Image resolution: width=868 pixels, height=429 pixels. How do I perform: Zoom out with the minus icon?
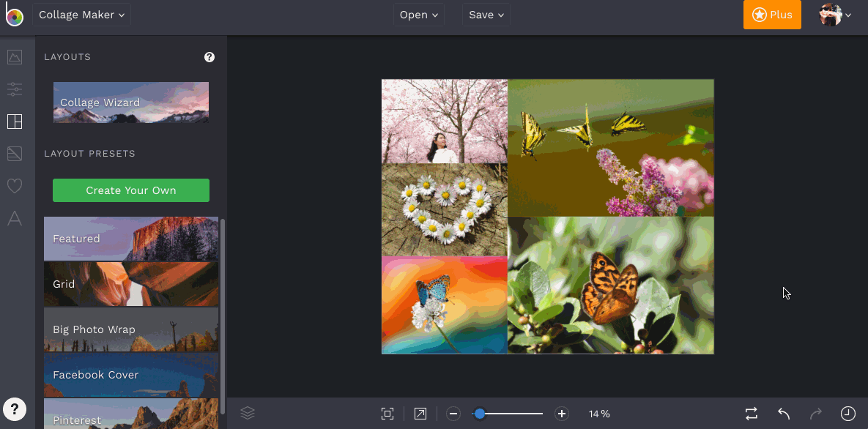pos(453,414)
